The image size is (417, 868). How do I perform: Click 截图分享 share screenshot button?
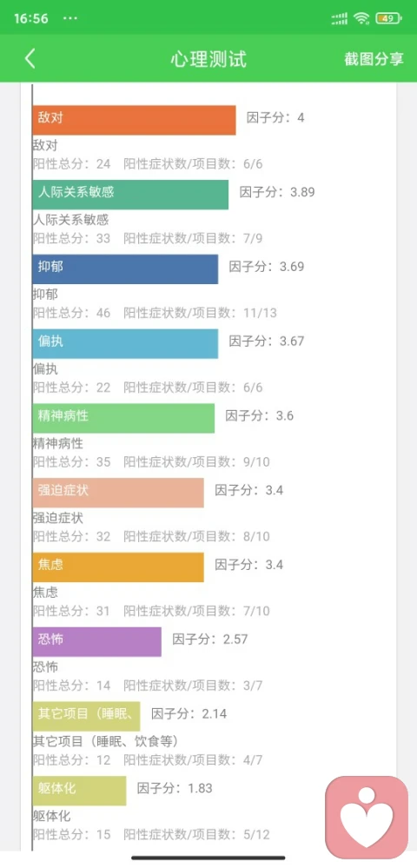tap(374, 59)
